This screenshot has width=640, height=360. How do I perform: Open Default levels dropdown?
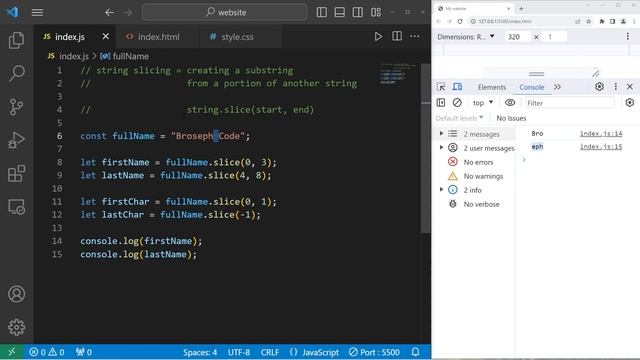coord(459,118)
